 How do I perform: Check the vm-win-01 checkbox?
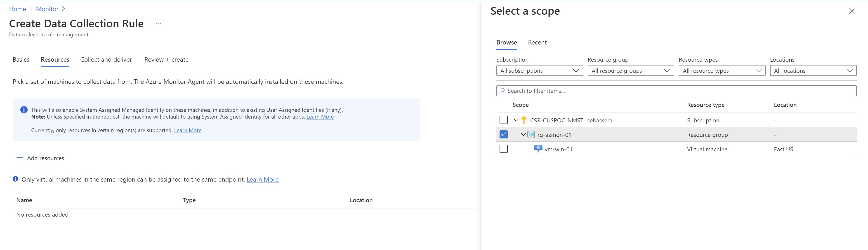click(503, 149)
